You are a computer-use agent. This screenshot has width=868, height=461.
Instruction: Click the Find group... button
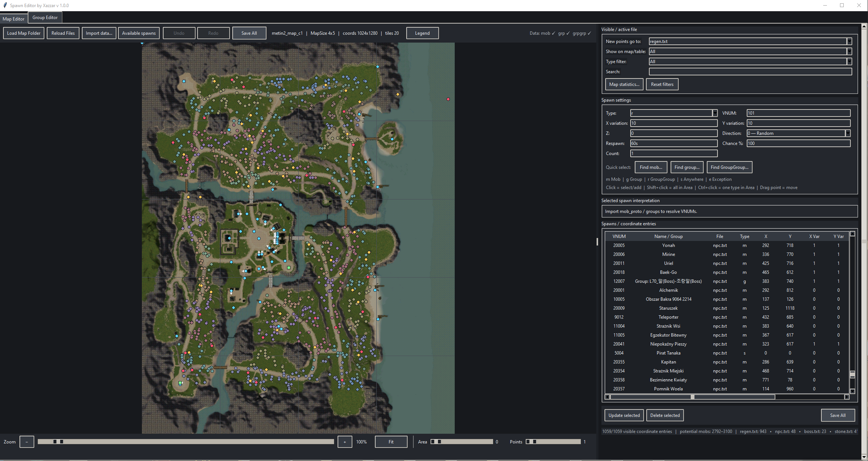[x=687, y=167]
